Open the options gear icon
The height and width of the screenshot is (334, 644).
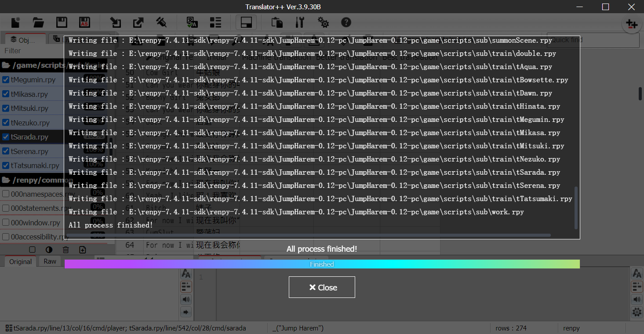[323, 22]
